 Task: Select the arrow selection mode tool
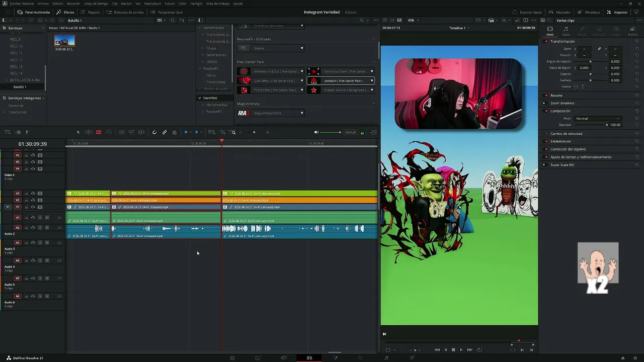[78, 132]
